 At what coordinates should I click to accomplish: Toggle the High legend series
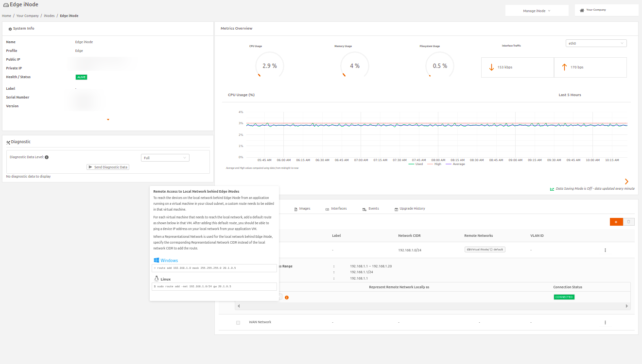(x=434, y=164)
